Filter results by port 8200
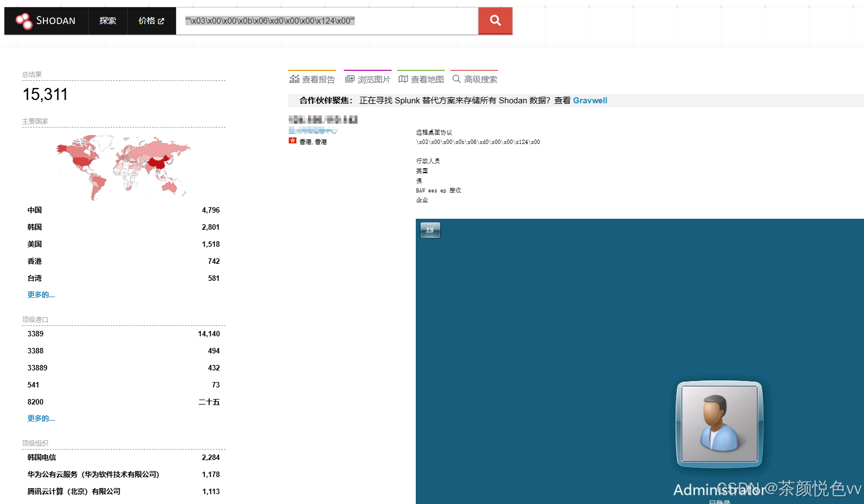 124,402
